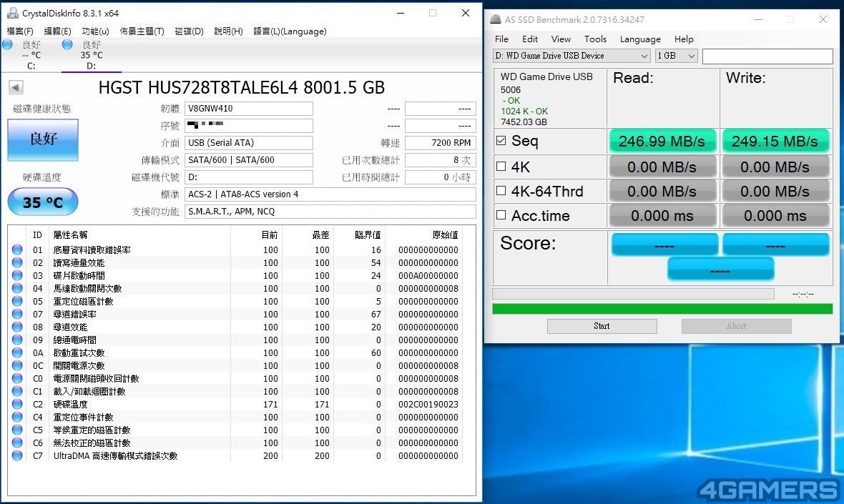The image size is (844, 504).
Task: Click status orb for attribute ID 0A
Action: click(x=17, y=353)
